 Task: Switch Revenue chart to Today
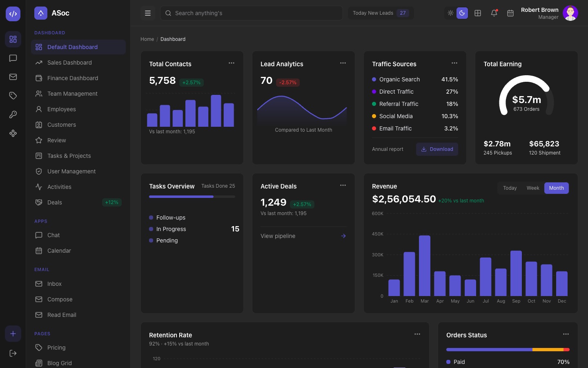coord(510,188)
